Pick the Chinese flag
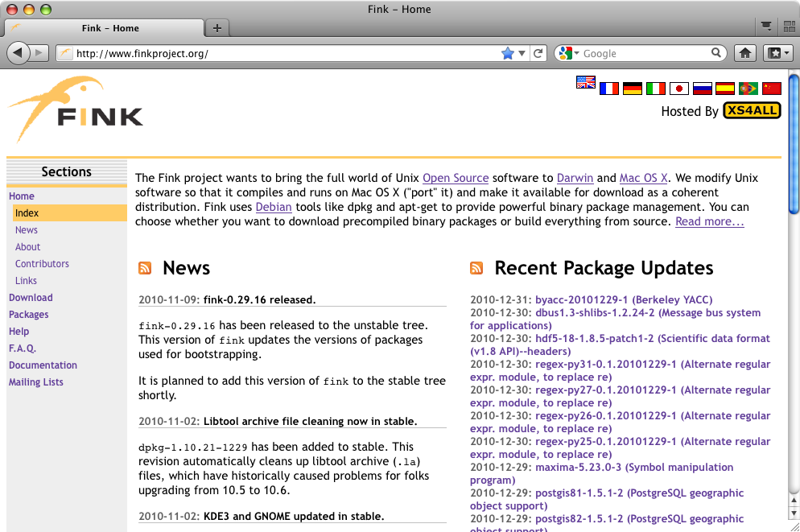 [x=771, y=89]
